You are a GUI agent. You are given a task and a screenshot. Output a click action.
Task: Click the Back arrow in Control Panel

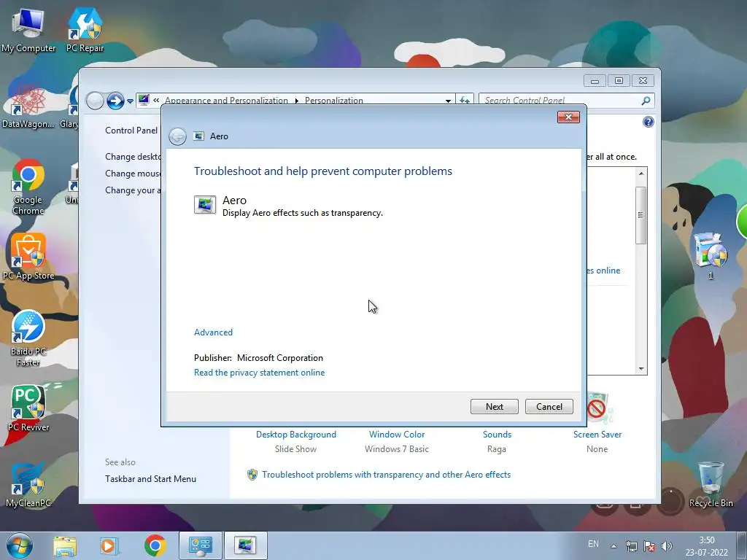click(95, 101)
